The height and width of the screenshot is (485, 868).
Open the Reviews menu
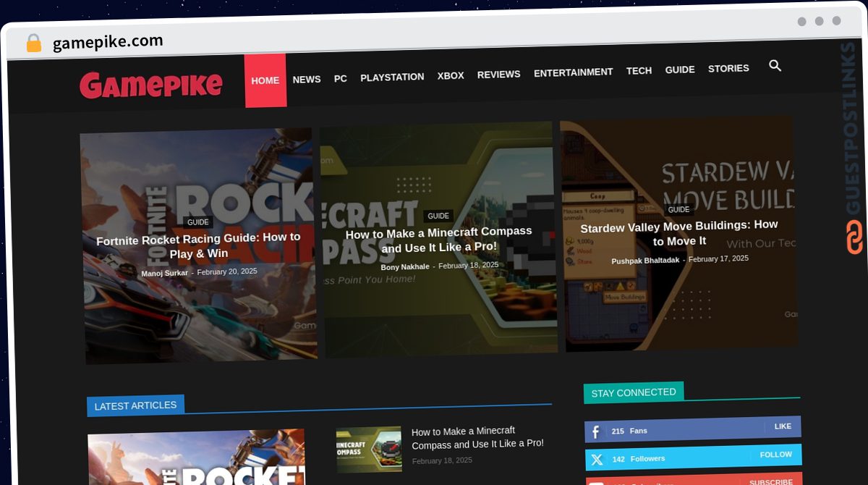coord(498,74)
